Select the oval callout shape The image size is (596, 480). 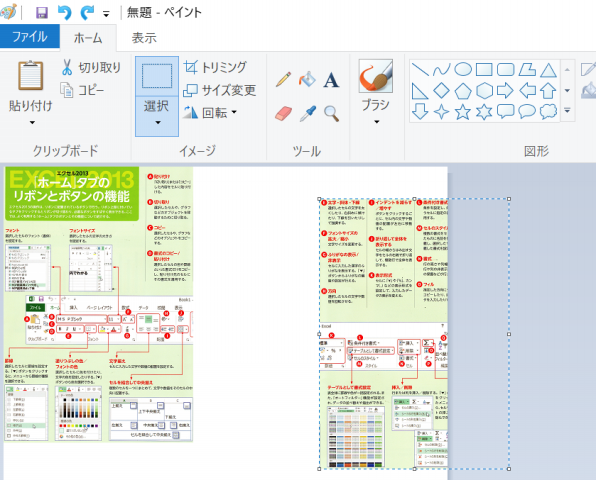tap(527, 111)
